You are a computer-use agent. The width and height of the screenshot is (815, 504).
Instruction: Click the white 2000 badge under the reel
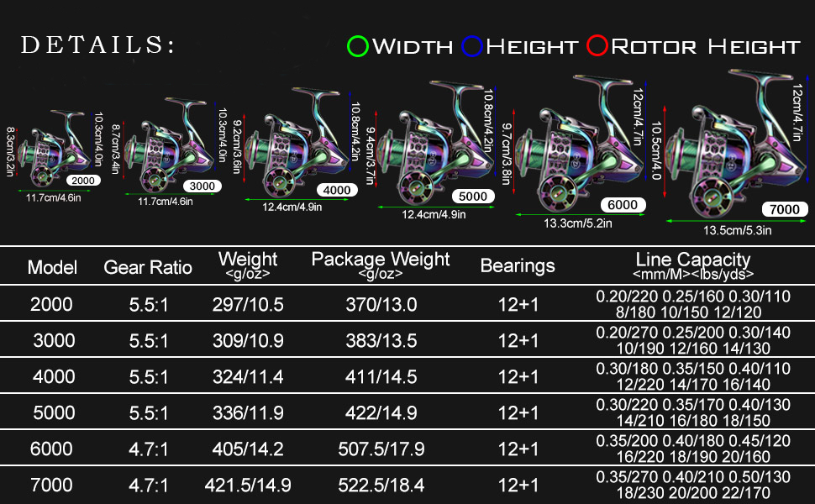[x=83, y=181]
